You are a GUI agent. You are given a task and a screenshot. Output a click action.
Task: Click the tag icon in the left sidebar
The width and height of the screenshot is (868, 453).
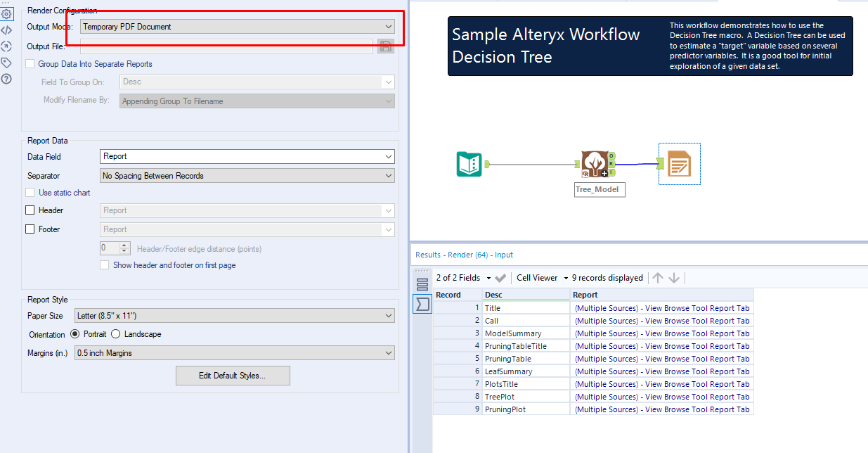pos(7,62)
